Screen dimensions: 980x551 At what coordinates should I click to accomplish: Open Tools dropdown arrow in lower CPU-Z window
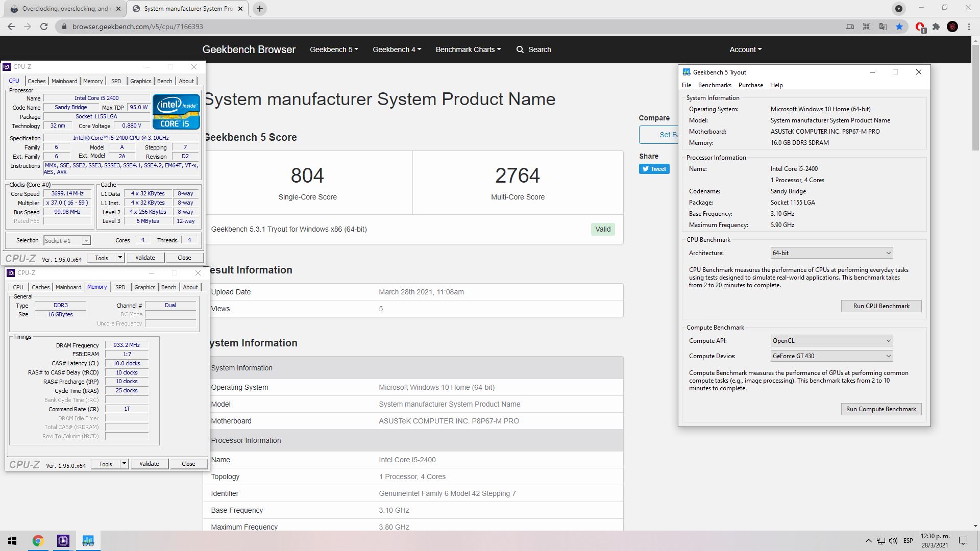click(124, 464)
